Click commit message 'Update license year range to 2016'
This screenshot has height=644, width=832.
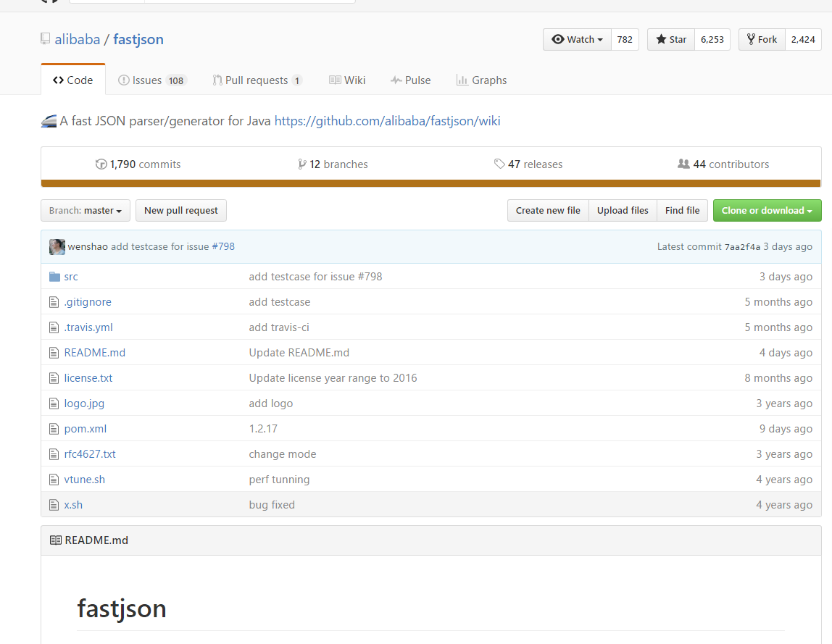click(x=333, y=378)
